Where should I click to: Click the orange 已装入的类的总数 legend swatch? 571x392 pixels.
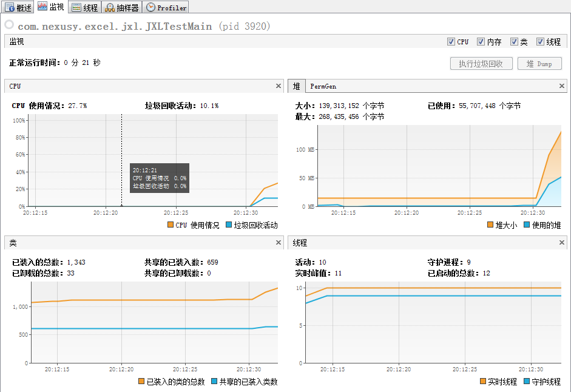(x=141, y=382)
